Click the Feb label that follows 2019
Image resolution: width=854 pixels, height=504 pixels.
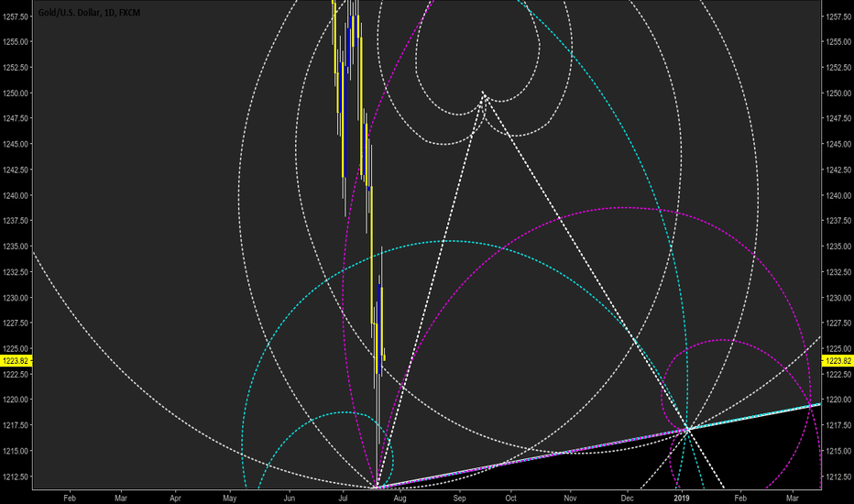pos(740,498)
